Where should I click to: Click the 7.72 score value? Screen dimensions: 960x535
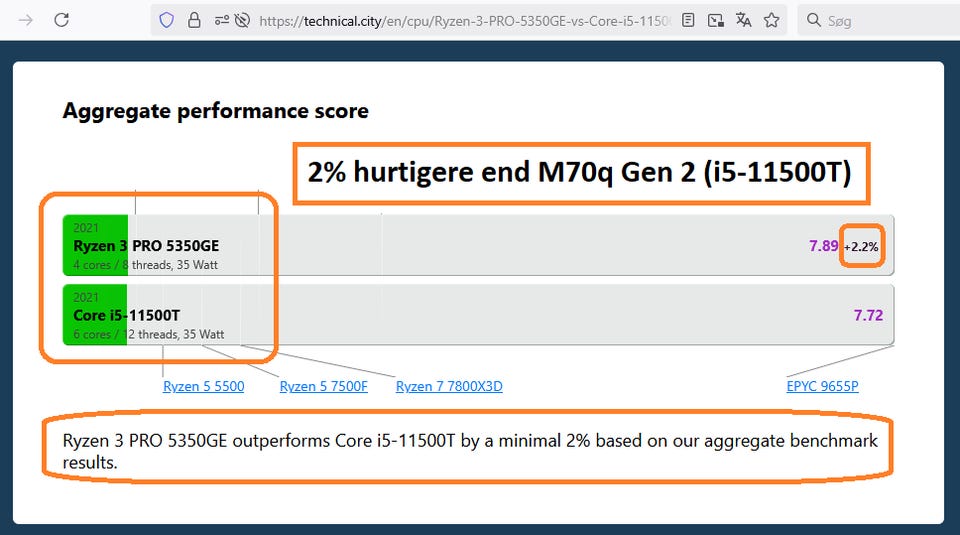point(868,315)
